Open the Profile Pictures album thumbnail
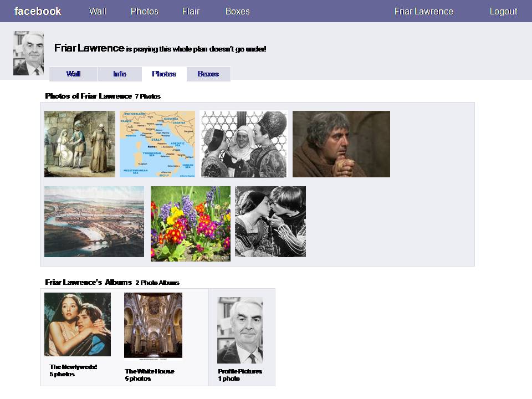This screenshot has height=399, width=532. pyautogui.click(x=240, y=330)
